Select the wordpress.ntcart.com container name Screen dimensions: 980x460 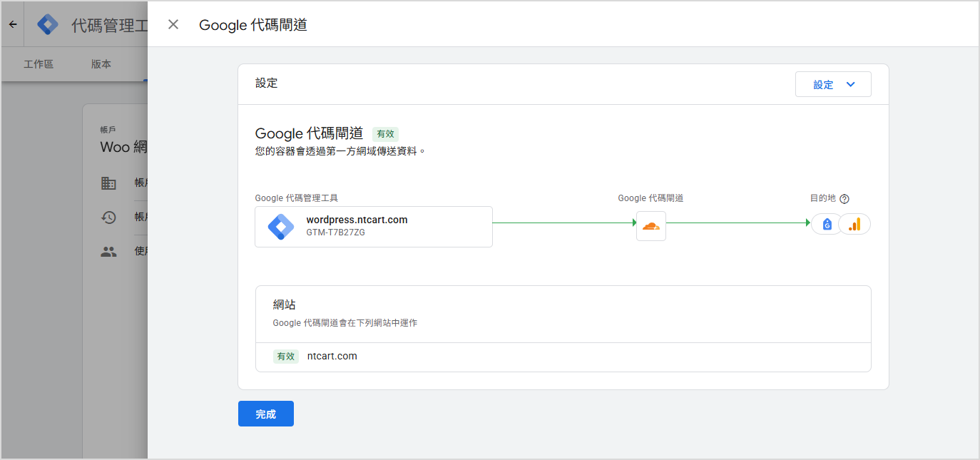pos(357,220)
